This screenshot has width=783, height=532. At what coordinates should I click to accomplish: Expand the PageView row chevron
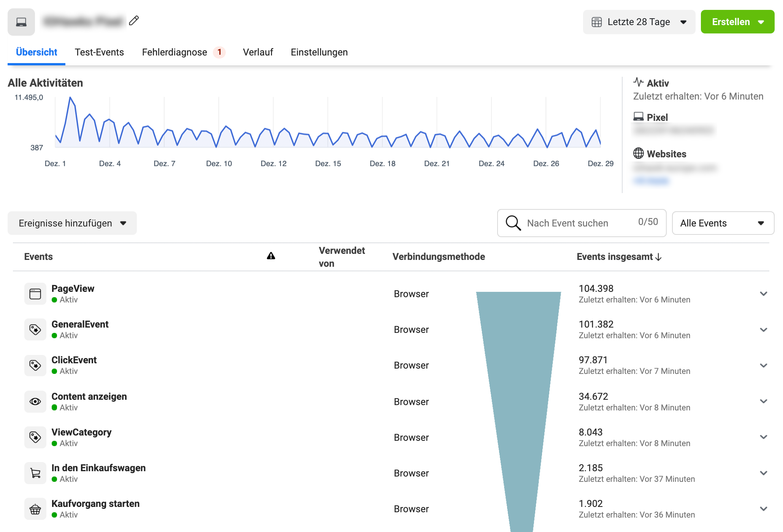pyautogui.click(x=763, y=294)
